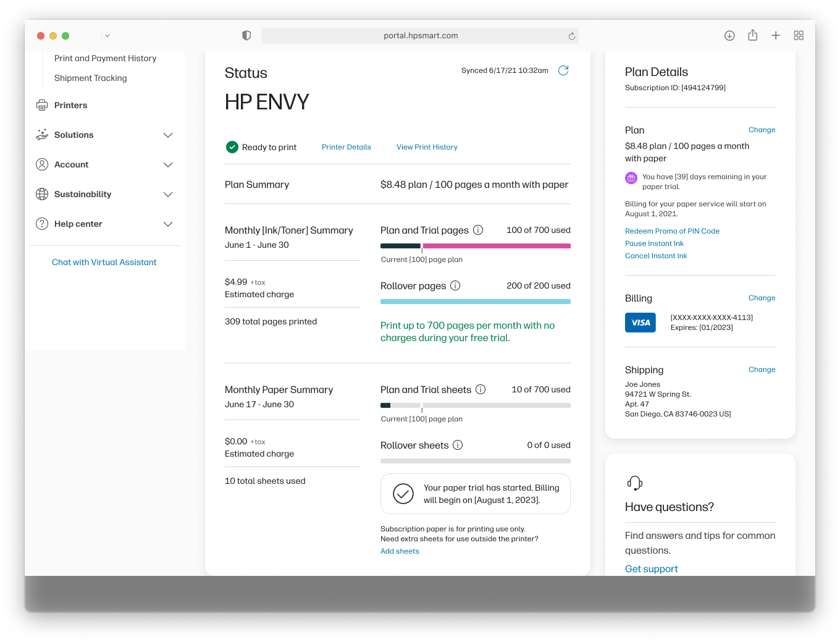This screenshot has height=642, width=840.
Task: Expand the Sustainability menu chevron
Action: pyautogui.click(x=168, y=194)
